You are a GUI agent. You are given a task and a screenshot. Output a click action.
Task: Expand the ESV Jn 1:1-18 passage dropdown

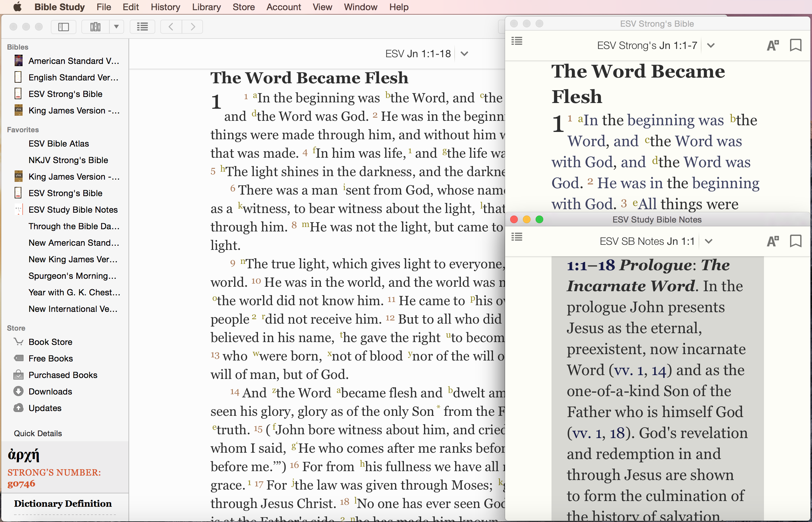[x=464, y=53]
